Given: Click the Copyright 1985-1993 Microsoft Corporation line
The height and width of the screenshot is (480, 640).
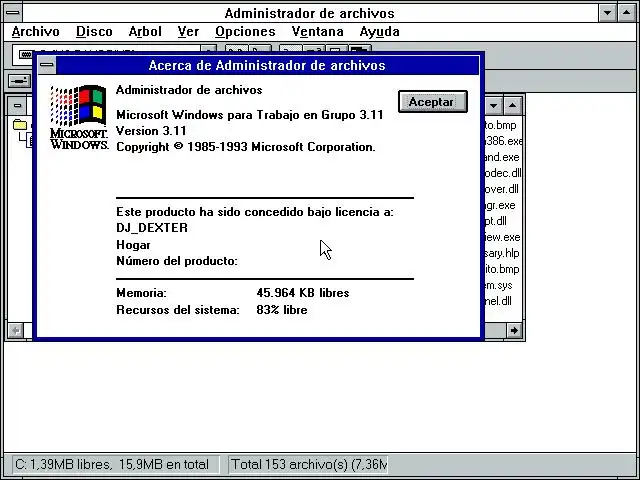Looking at the screenshot, I should coord(246,147).
